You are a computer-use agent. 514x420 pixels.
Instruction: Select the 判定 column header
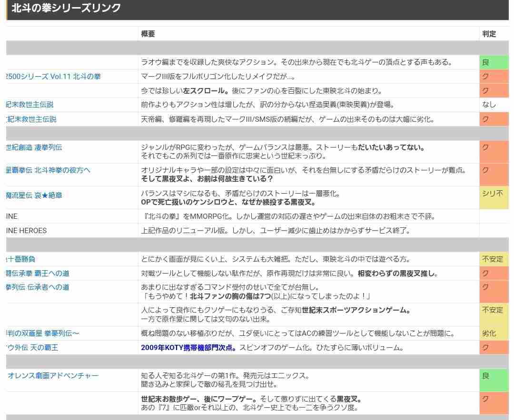[489, 34]
